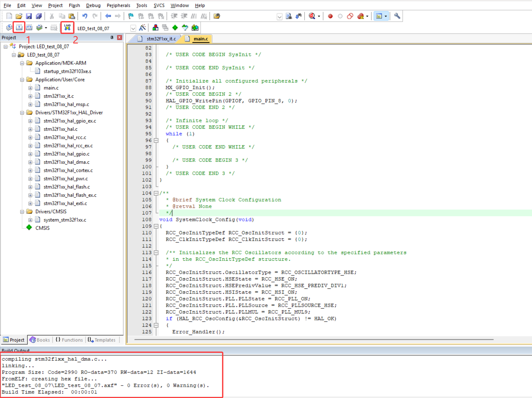Click the Translate file icon
Image resolution: width=532 pixels, height=398 pixels.
point(9,28)
